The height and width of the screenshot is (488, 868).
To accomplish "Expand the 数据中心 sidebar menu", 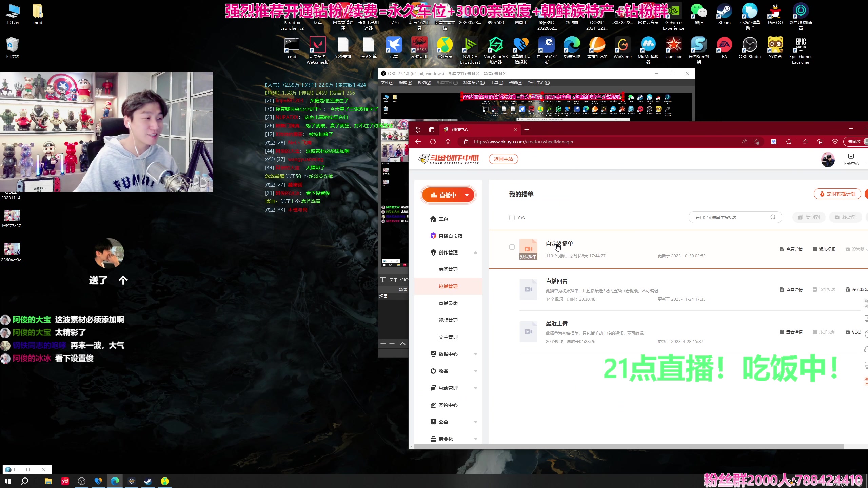I will pyautogui.click(x=476, y=354).
